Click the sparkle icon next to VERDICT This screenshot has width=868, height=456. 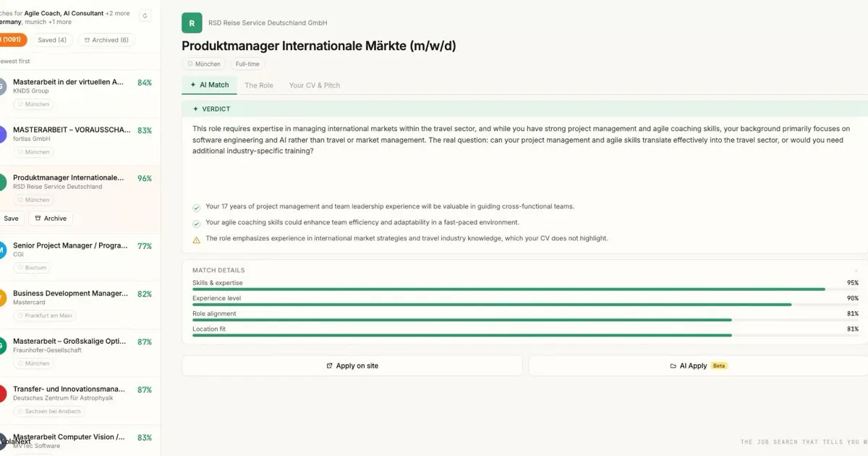click(x=195, y=109)
